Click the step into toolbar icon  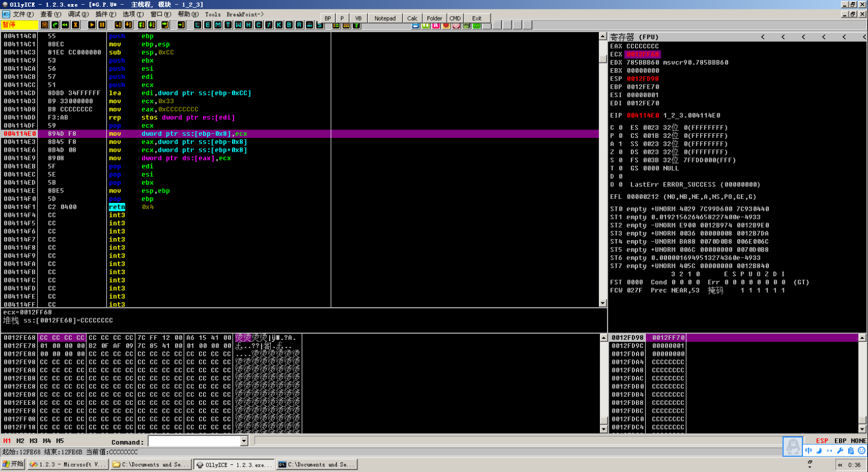[x=118, y=25]
